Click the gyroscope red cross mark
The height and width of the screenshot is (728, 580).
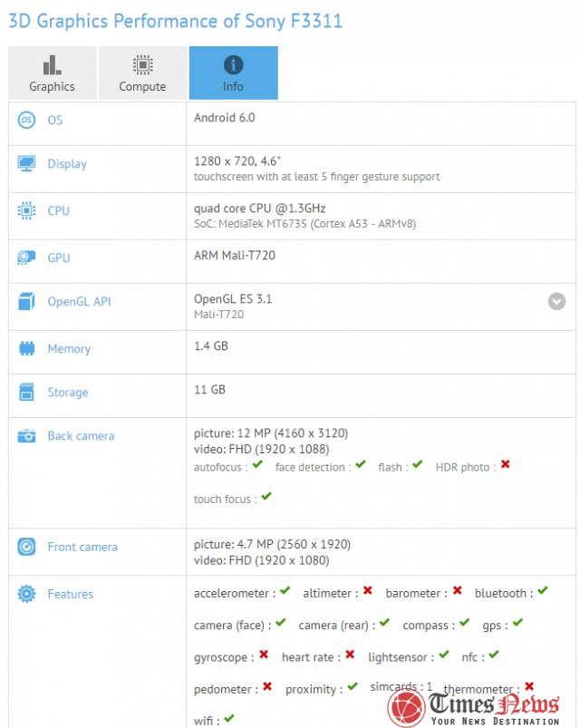point(264,655)
